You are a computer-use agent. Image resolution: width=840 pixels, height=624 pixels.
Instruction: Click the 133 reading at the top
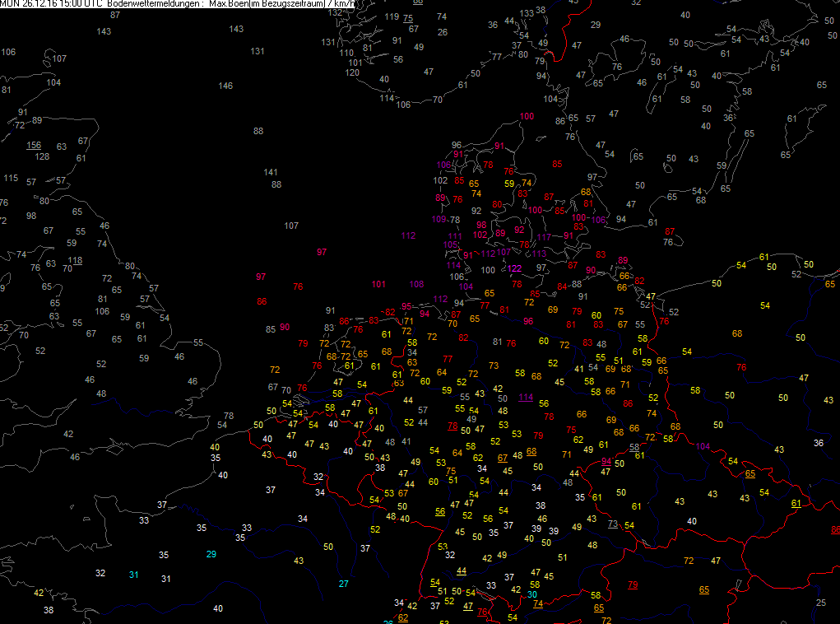tap(527, 13)
